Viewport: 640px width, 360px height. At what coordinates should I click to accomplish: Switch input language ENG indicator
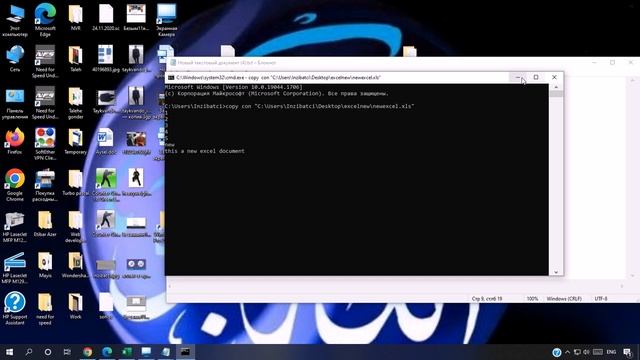(x=611, y=352)
